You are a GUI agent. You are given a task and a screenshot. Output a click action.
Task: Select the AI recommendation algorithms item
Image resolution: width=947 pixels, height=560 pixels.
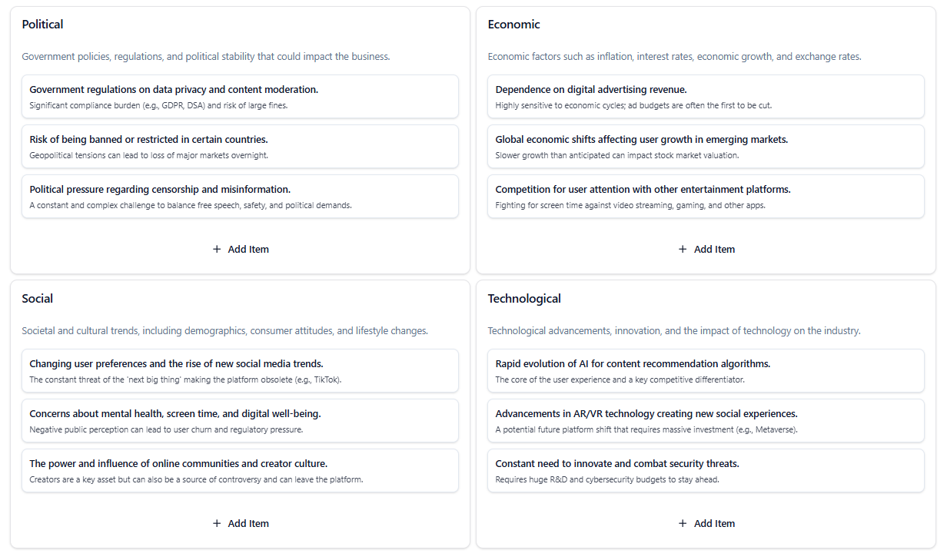coord(706,371)
